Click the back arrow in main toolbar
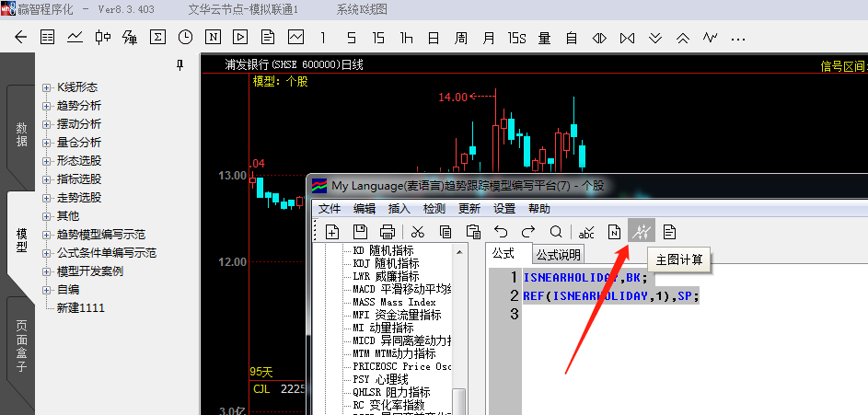The width and height of the screenshot is (868, 415). (20, 38)
